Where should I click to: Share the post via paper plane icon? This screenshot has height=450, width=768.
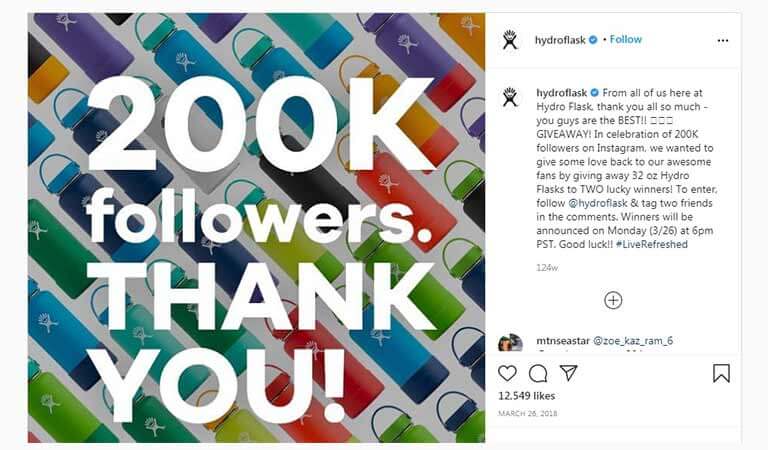568,373
